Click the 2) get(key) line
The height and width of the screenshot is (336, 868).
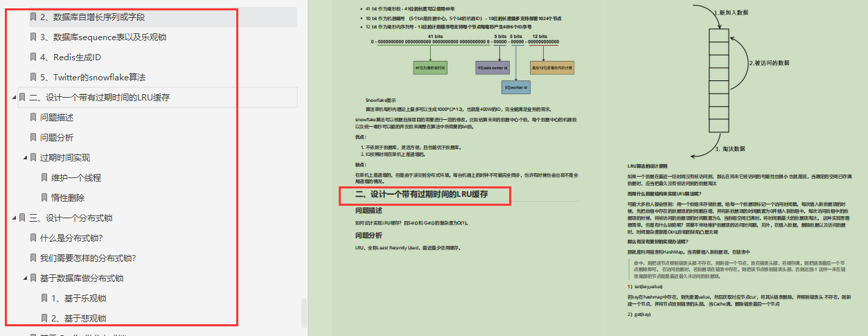640,314
